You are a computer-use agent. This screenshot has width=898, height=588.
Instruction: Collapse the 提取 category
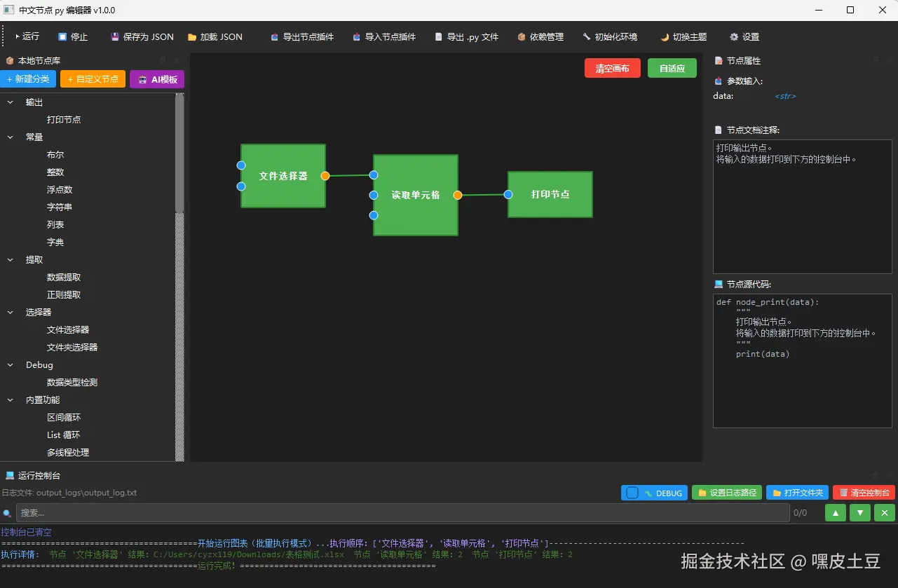coord(11,260)
